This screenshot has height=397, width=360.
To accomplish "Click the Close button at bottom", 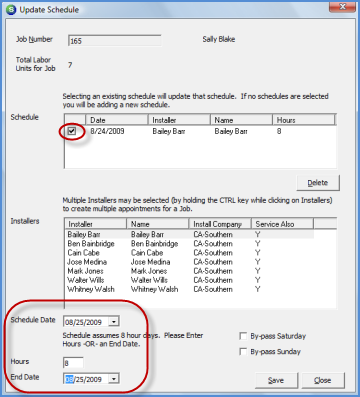I will point(323,380).
